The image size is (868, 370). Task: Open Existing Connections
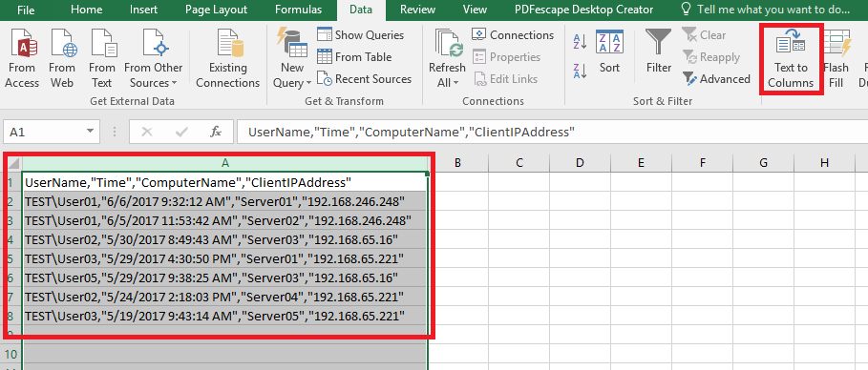pos(227,58)
